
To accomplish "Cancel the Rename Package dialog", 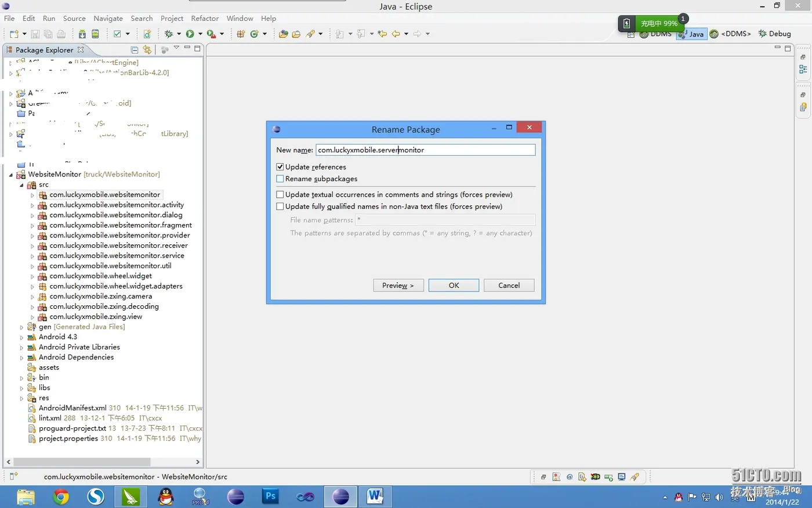I will click(509, 286).
